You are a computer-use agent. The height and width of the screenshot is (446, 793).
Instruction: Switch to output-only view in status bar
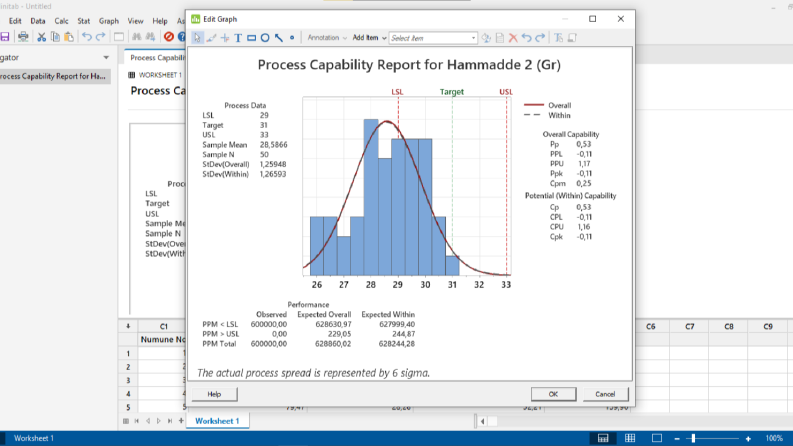656,438
